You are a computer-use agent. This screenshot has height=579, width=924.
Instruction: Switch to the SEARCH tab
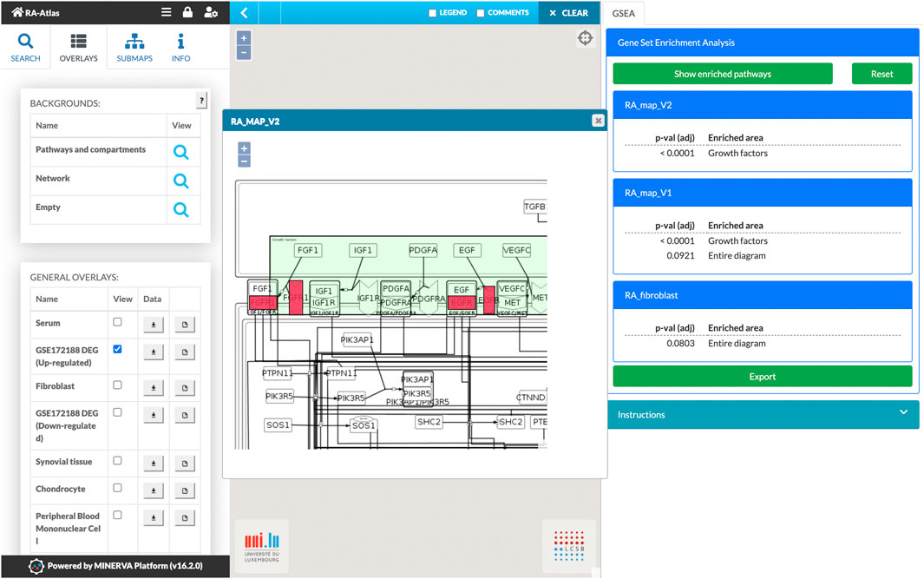25,48
